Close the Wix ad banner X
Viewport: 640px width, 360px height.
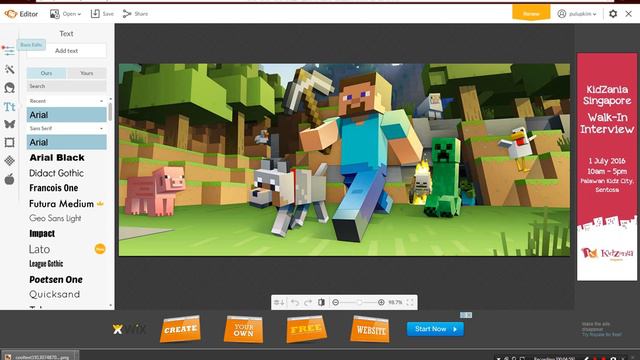pos(469,315)
